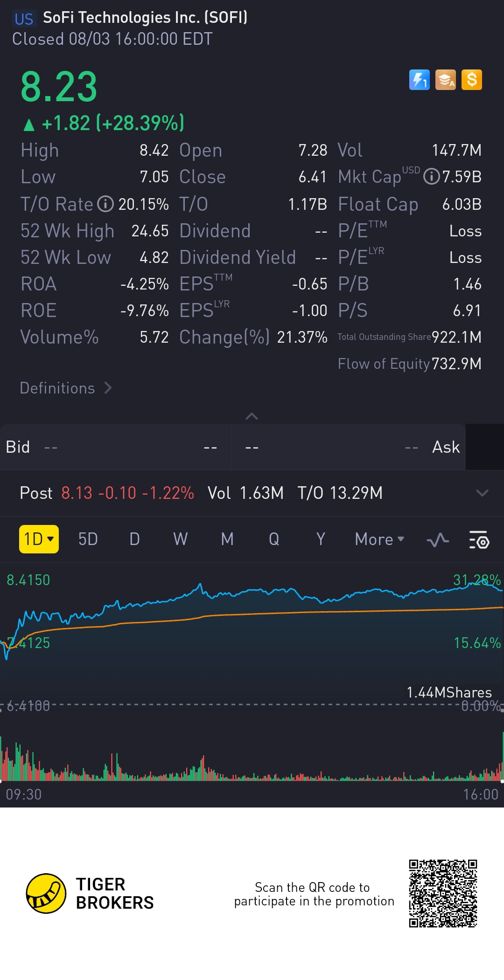Tap the blue lightning bolt icon
Screen dimensions: 504x980
(419, 80)
